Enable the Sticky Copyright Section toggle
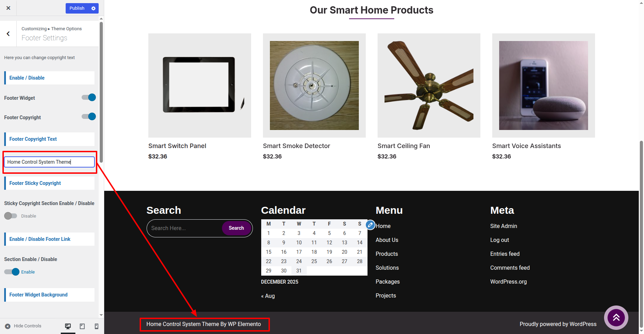This screenshot has height=334, width=644. [11, 216]
